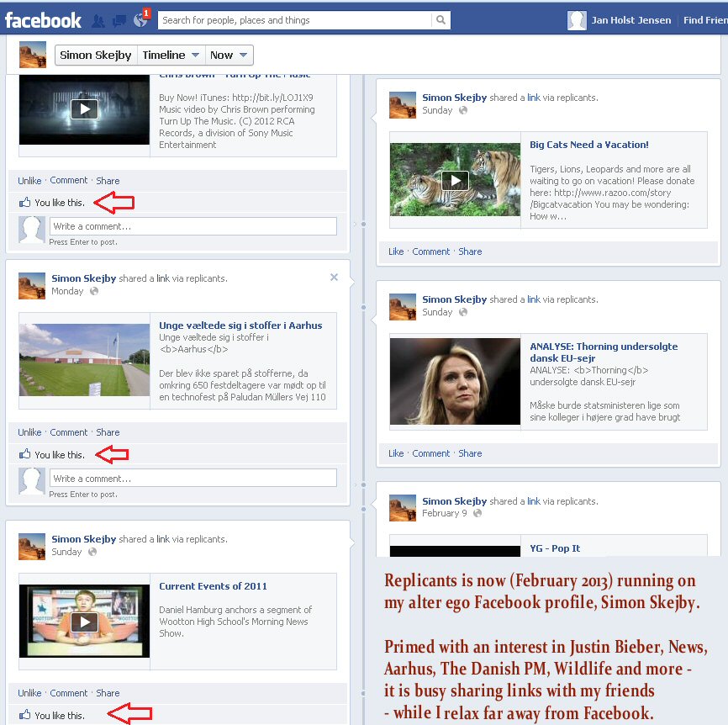Share the Big Cats post

point(470,251)
